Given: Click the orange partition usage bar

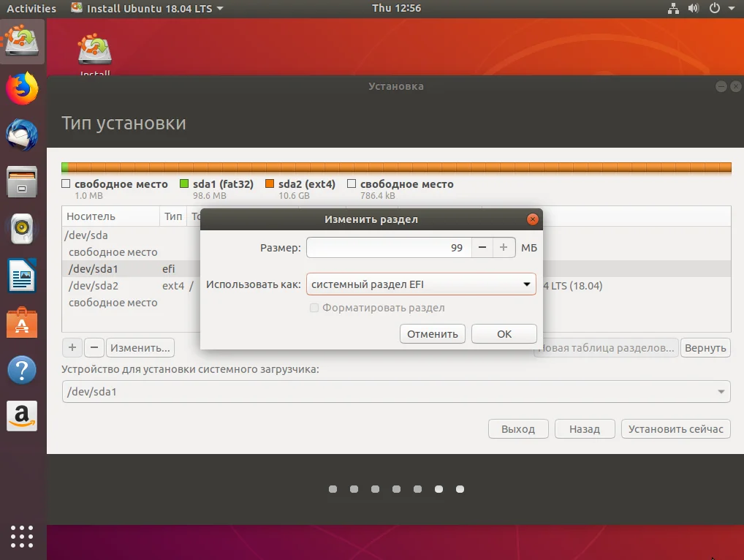Looking at the screenshot, I should point(400,167).
